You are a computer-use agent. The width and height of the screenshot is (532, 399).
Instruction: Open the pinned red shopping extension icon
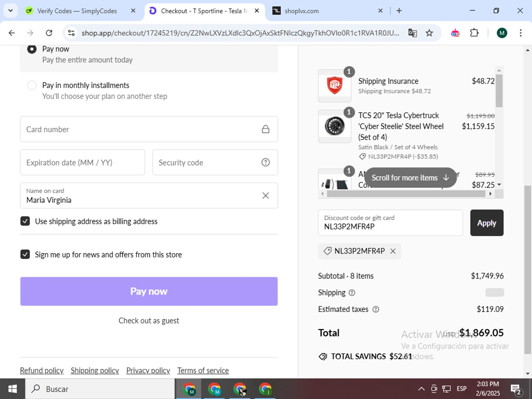455,33
